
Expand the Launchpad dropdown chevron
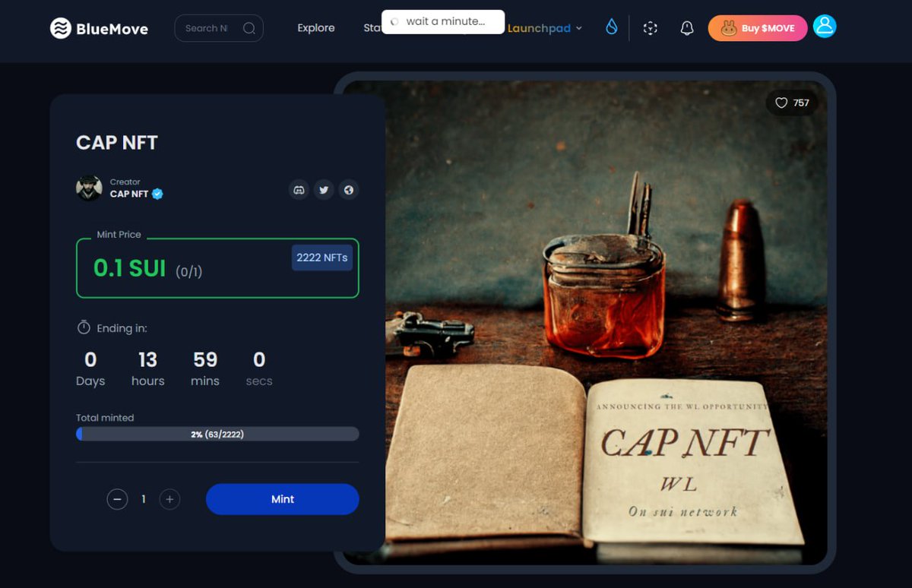pos(579,28)
